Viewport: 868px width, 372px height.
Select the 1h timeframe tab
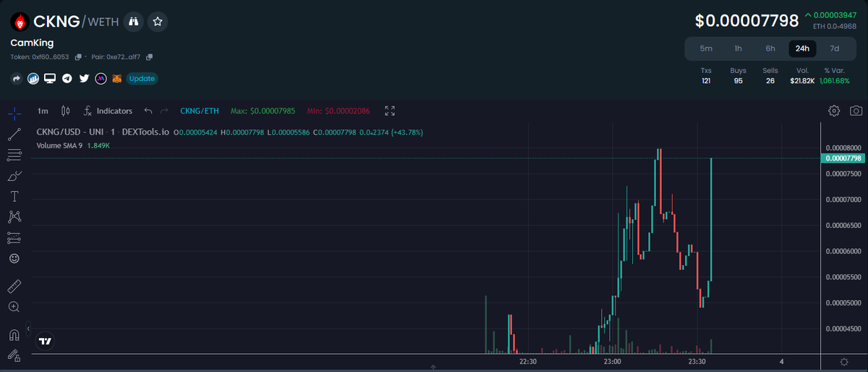738,48
